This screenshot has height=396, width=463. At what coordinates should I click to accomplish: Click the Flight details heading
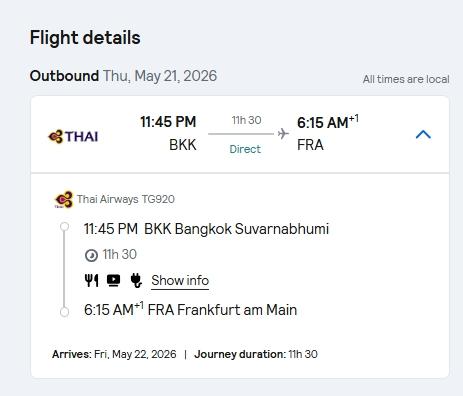tap(85, 37)
